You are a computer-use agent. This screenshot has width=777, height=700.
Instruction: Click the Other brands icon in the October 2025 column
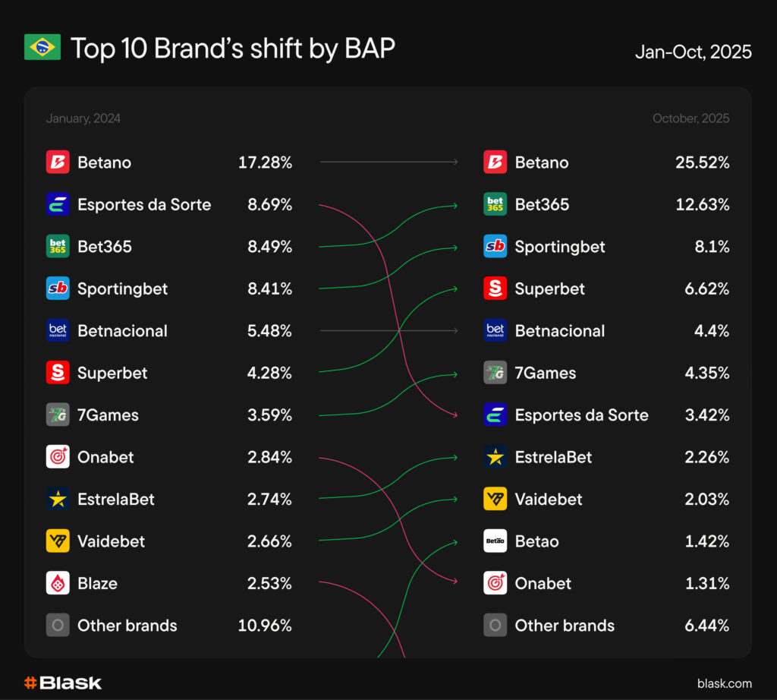click(495, 626)
